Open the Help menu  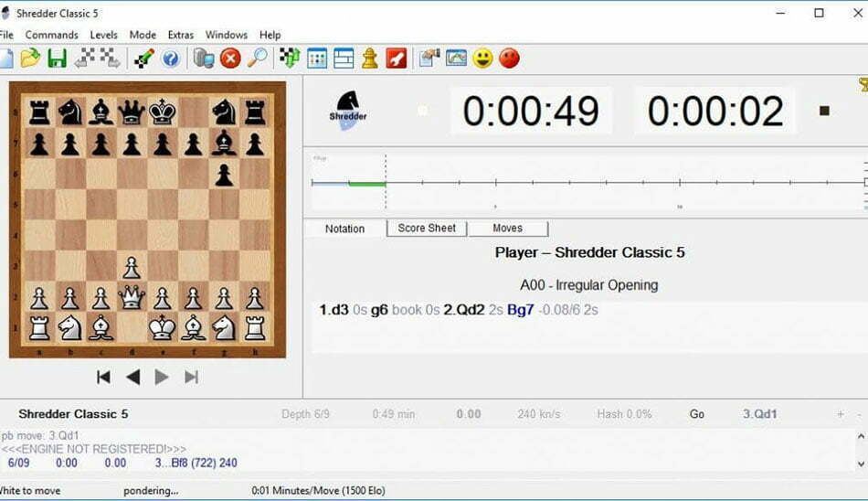(x=270, y=35)
